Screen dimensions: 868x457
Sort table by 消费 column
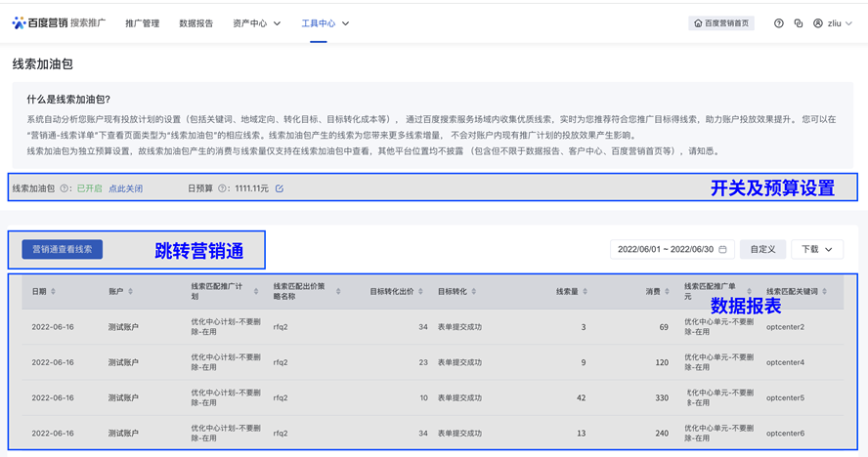coord(666,291)
